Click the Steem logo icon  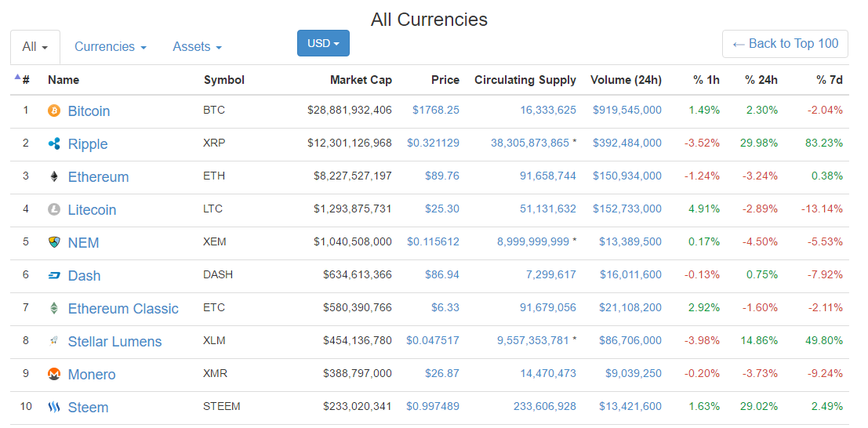pyautogui.click(x=54, y=407)
